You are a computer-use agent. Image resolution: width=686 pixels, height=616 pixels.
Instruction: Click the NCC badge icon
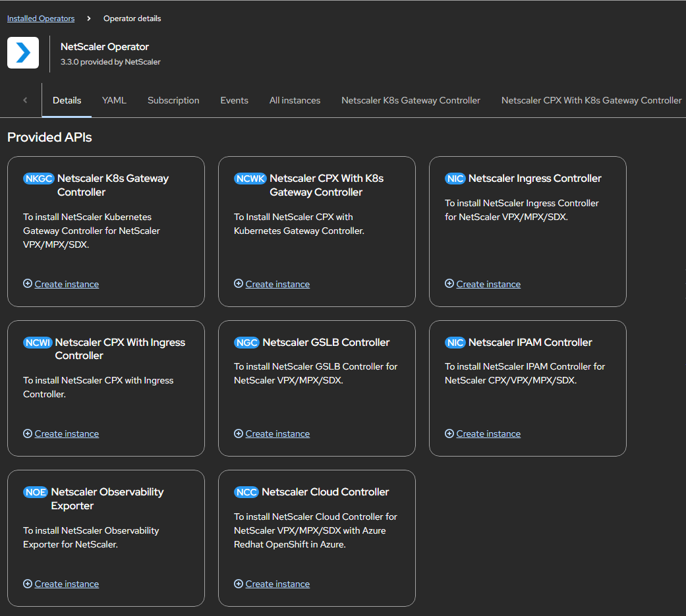click(x=246, y=492)
